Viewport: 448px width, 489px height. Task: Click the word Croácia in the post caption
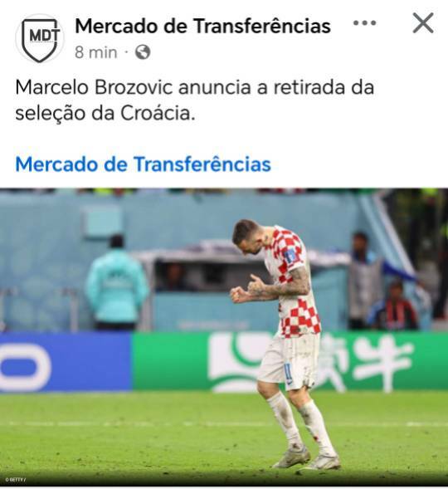(x=158, y=113)
